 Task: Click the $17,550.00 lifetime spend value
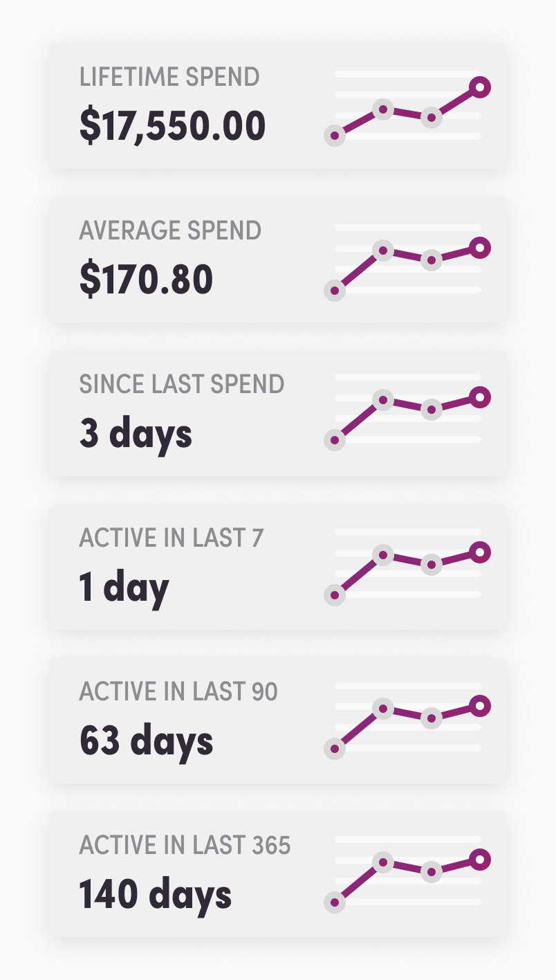[172, 126]
